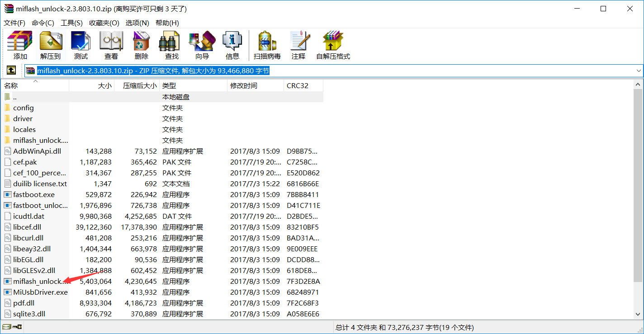Sort by the 大小 column header
This screenshot has width=644, height=334.
pyautogui.click(x=92, y=85)
